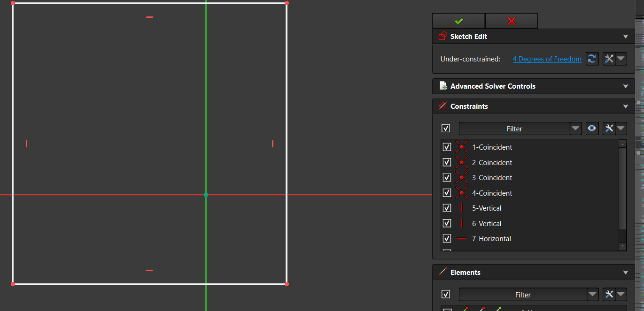Select the 6-Vertical constraint item
The height and width of the screenshot is (311, 644).
pos(486,224)
